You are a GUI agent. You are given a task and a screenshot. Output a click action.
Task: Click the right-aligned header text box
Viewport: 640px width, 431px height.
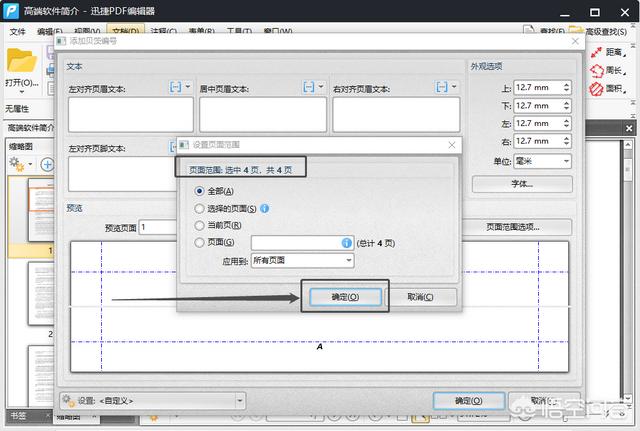[x=396, y=115]
